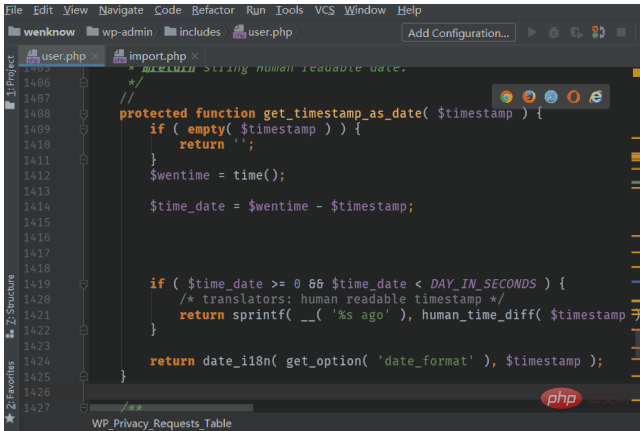Close the import.php tab
Screen dimensions: 640x431
[195, 56]
